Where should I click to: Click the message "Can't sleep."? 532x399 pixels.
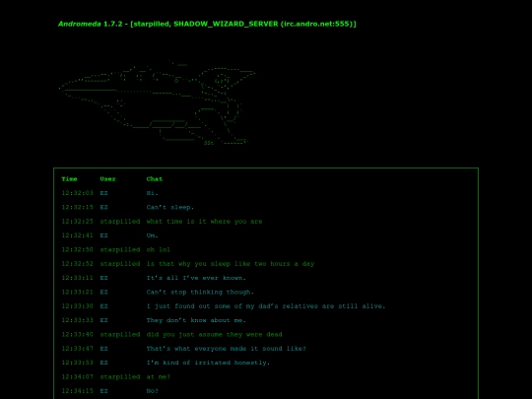tap(170, 207)
